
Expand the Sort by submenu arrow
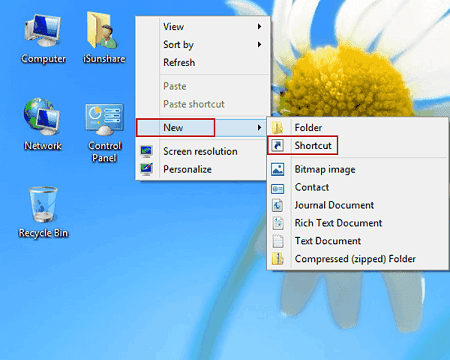[259, 44]
